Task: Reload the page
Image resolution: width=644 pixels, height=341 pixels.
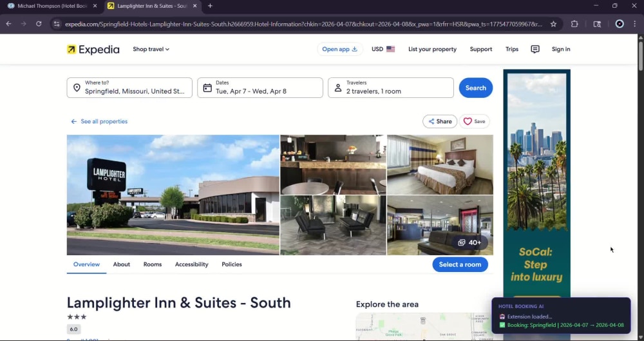Action: click(39, 24)
